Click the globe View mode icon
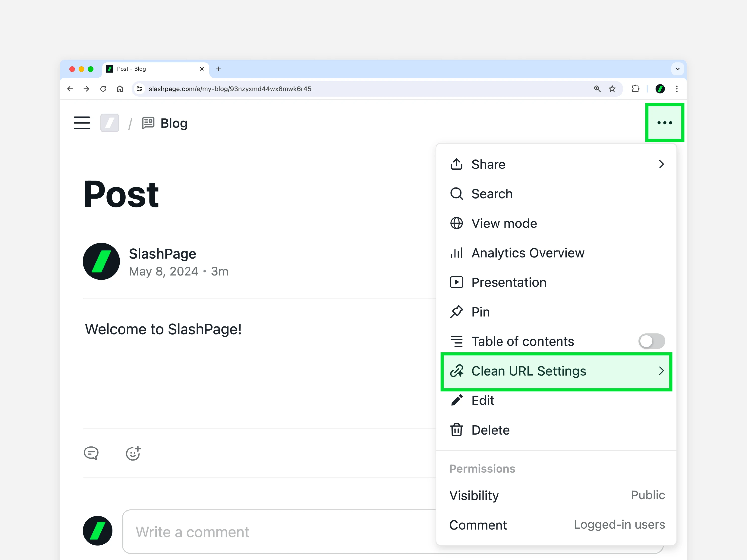The height and width of the screenshot is (560, 747). [457, 223]
